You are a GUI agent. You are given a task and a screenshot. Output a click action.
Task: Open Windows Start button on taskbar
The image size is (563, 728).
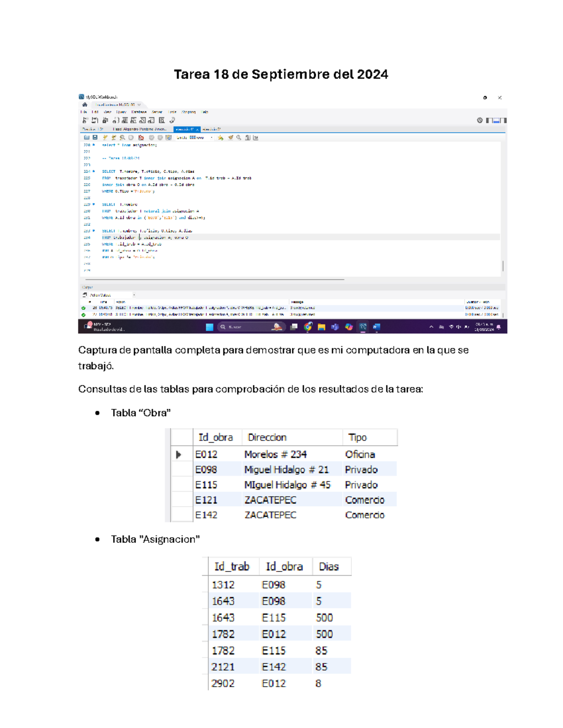[x=210, y=327]
